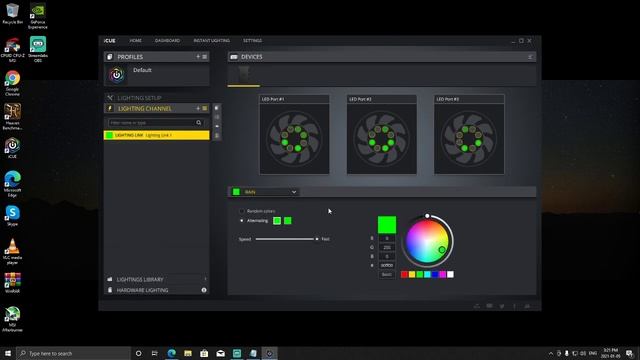Click the Twitter icon in iCUE footer
The width and height of the screenshot is (640, 360).
(502, 306)
